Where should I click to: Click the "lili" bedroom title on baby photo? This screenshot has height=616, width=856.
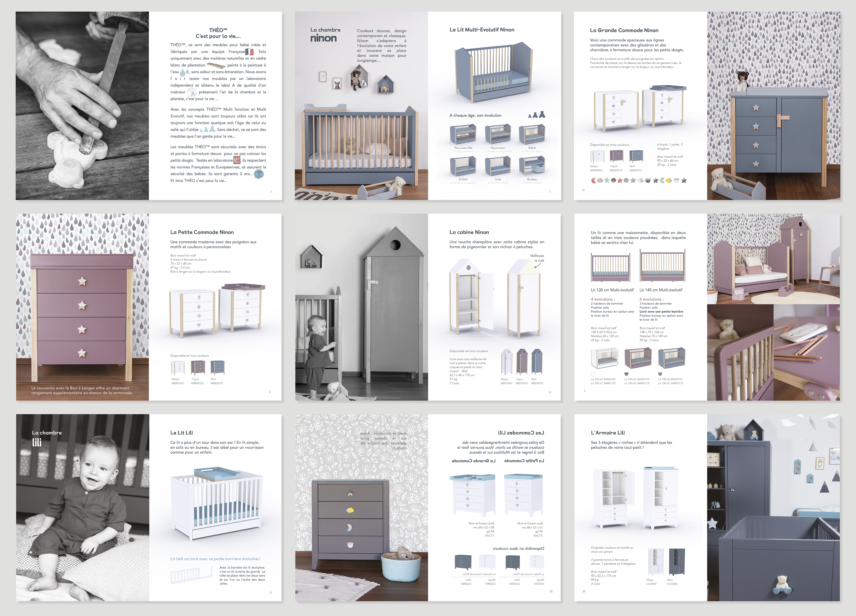click(37, 442)
